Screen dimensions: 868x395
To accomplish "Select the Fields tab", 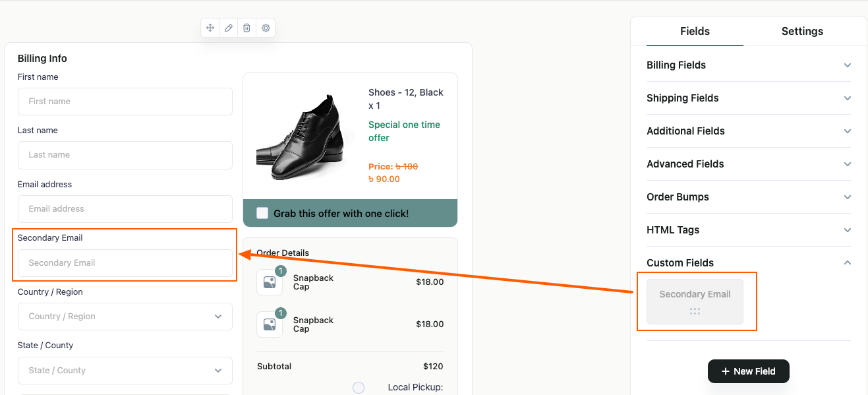I will (695, 31).
